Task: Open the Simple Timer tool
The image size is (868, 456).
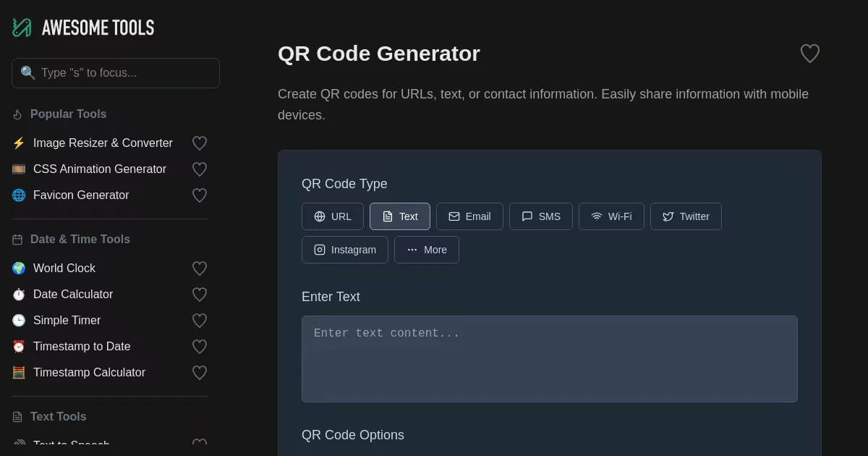Action: [67, 321]
